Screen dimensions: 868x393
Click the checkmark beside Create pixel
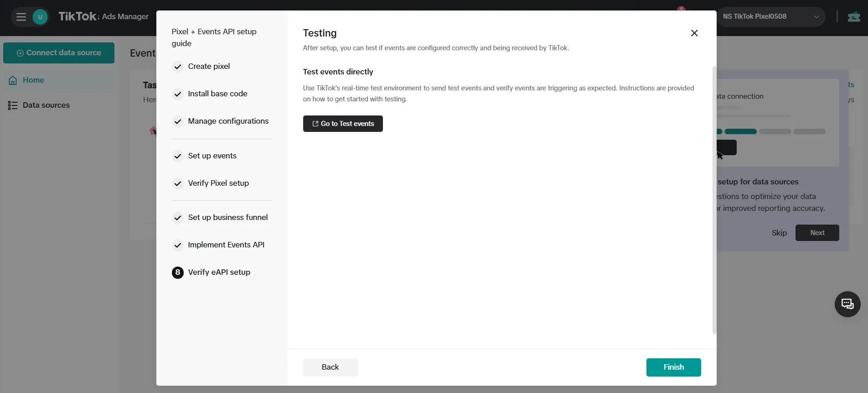point(178,67)
